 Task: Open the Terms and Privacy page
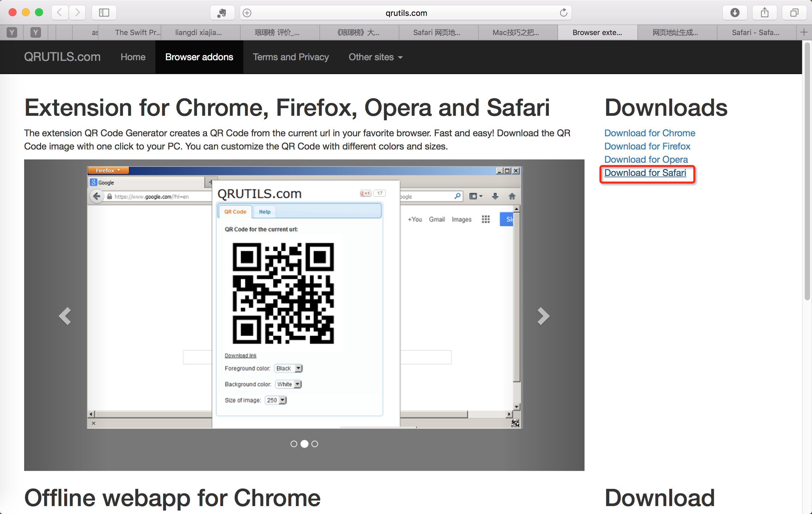tap(291, 57)
